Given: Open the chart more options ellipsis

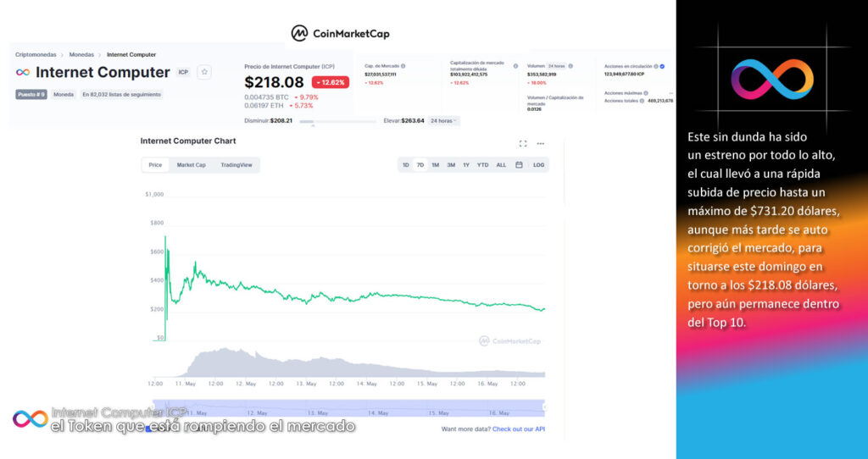Looking at the screenshot, I should click(x=540, y=143).
